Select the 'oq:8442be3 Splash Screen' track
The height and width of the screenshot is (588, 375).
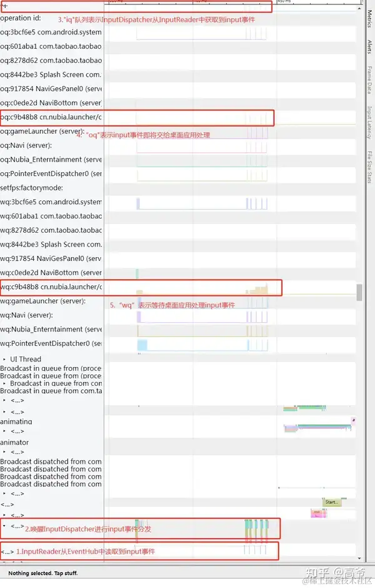pyautogui.click(x=51, y=75)
